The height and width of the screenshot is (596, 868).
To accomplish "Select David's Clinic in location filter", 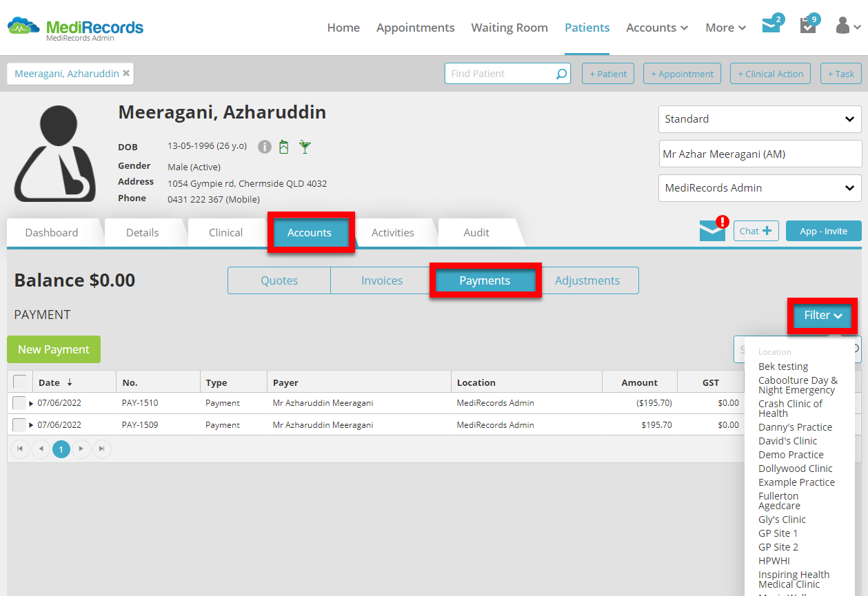I will point(787,441).
